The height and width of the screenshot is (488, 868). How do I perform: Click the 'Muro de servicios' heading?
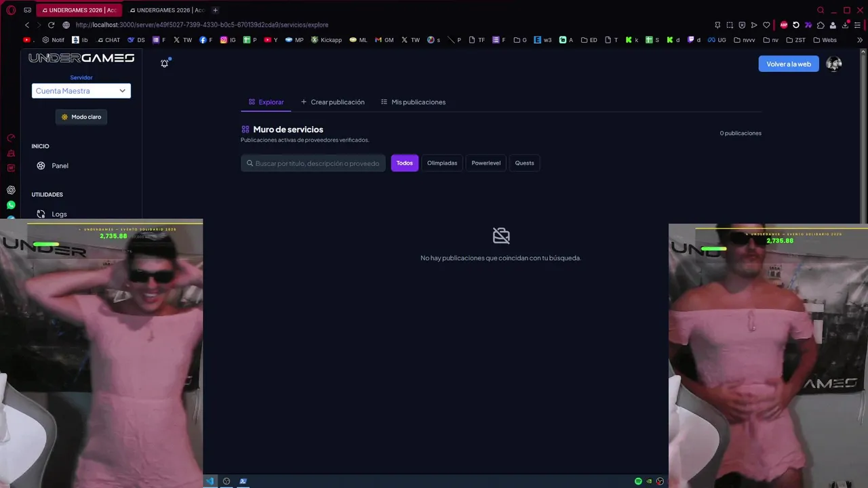click(288, 129)
